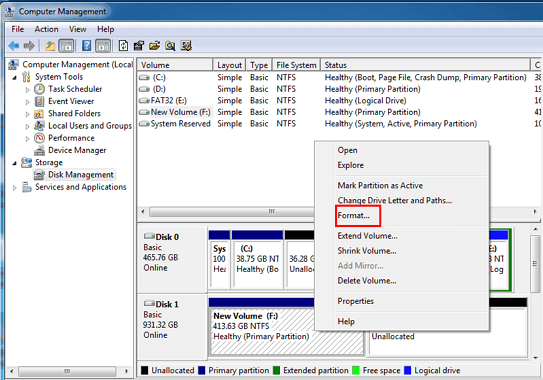543x380 pixels.
Task: Click the Forward arrow toolbar icon
Action: click(x=29, y=46)
